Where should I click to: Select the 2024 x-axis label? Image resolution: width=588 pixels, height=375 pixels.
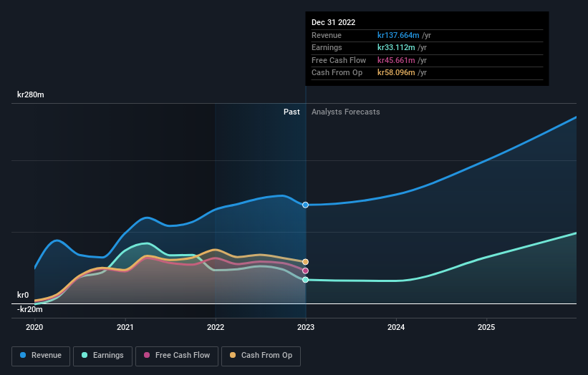396,327
